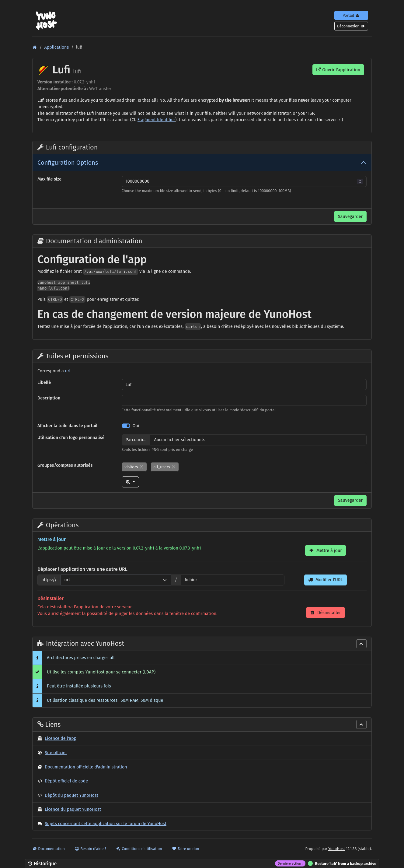The width and height of the screenshot is (404, 868).
Task: Remove the all_users group tag
Action: click(173, 467)
